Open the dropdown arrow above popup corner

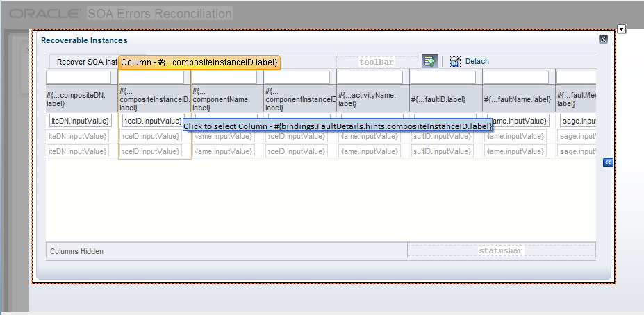pos(621,29)
